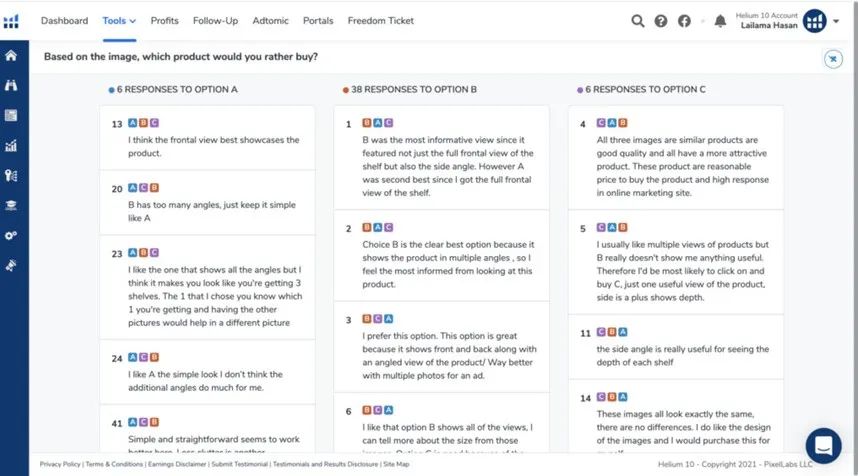
Task: Open the notifications bell
Action: click(720, 21)
